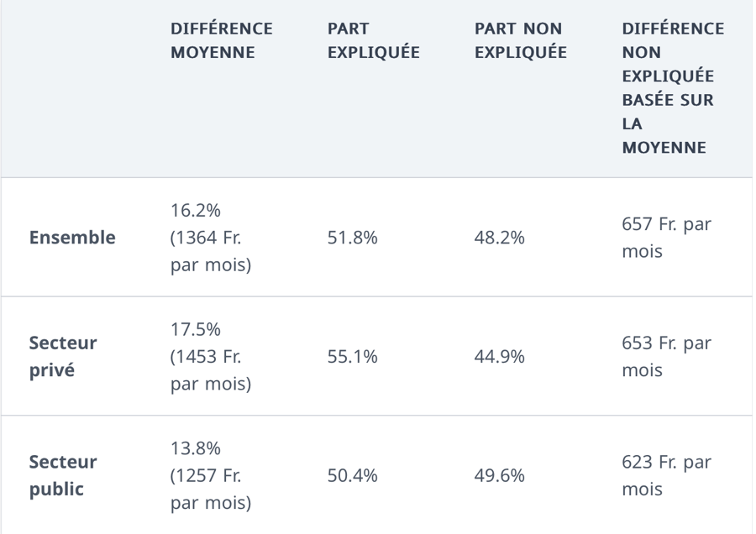Select the "657 Fr. par mois" cell
This screenshot has height=534, width=756.
pyautogui.click(x=666, y=238)
